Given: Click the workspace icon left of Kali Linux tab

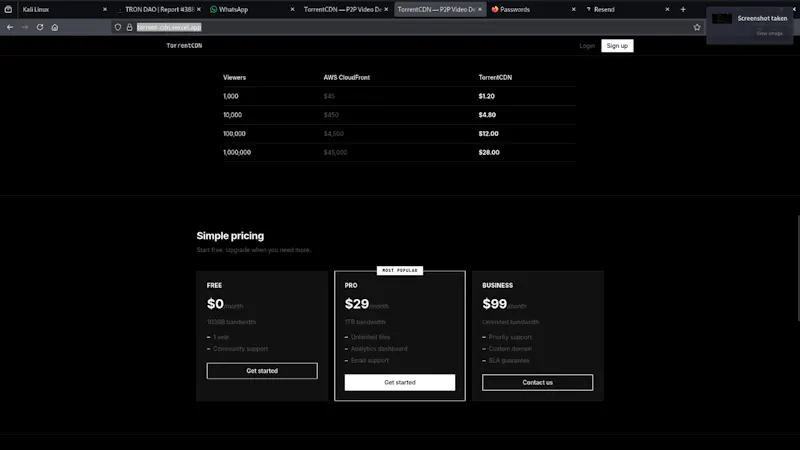Looking at the screenshot, I should 8,9.
